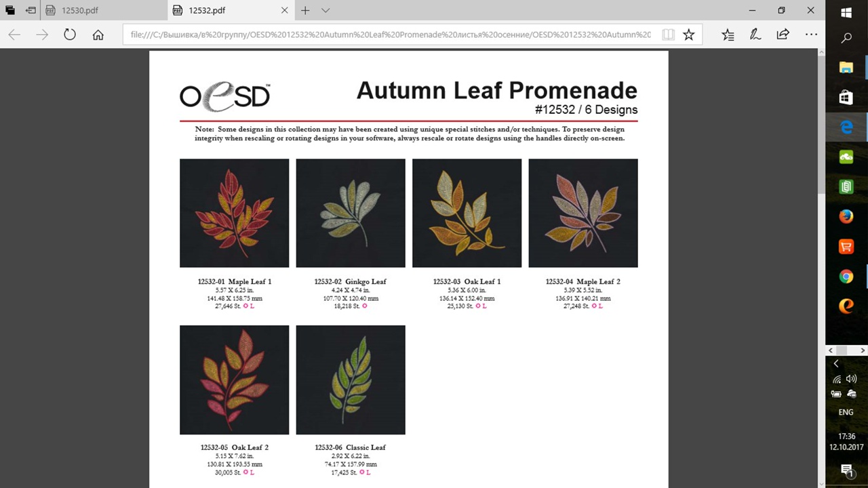Open Firefox from the taskbar
Screen dimensions: 868x488
pyautogui.click(x=846, y=216)
